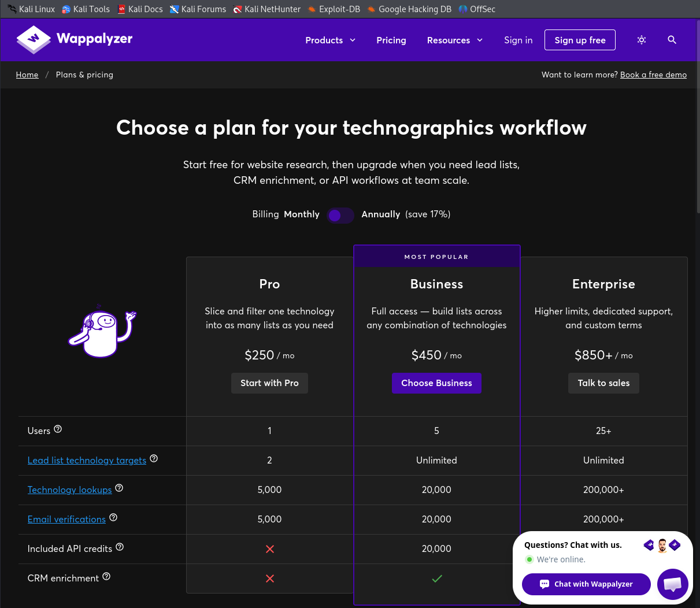The height and width of the screenshot is (608, 700).
Task: Open Book a free demo link
Action: click(x=653, y=75)
